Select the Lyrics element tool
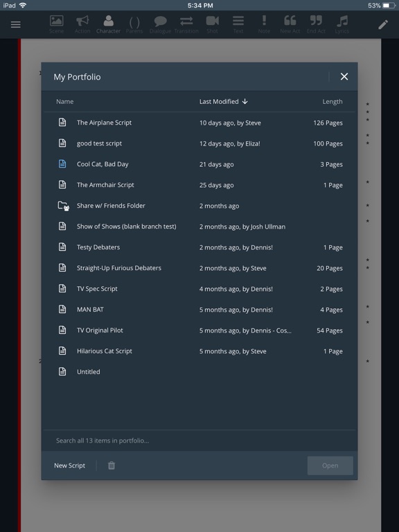Viewport: 399px width, 532px height. 342,24
